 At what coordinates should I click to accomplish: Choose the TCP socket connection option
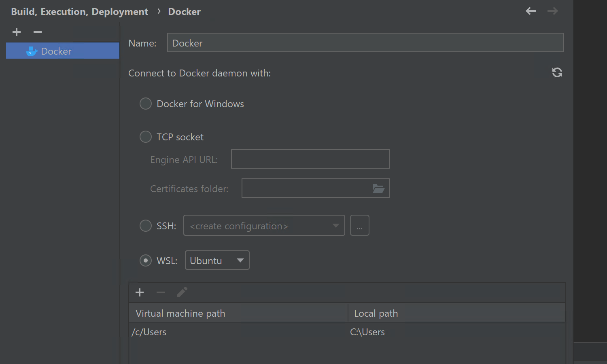[x=146, y=137]
